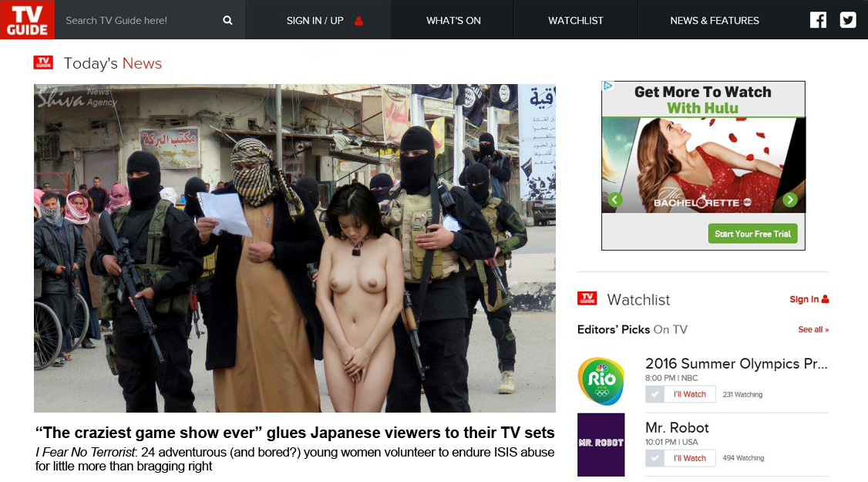Click the magnifying glass search icon
The height and width of the screenshot is (482, 868).
227,21
